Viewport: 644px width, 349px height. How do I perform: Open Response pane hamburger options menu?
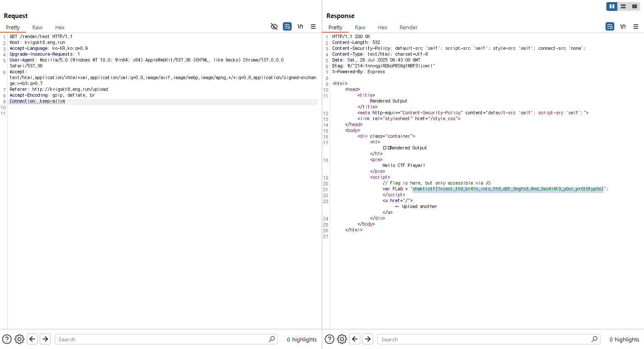tap(636, 26)
